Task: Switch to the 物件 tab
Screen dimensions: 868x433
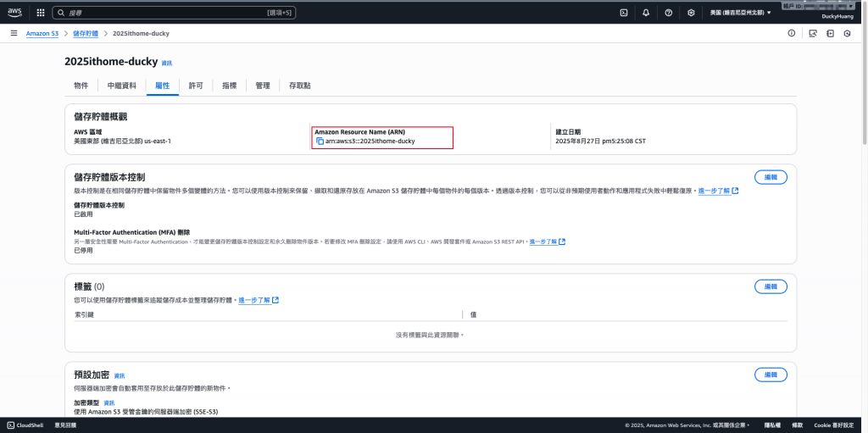Action: [81, 86]
